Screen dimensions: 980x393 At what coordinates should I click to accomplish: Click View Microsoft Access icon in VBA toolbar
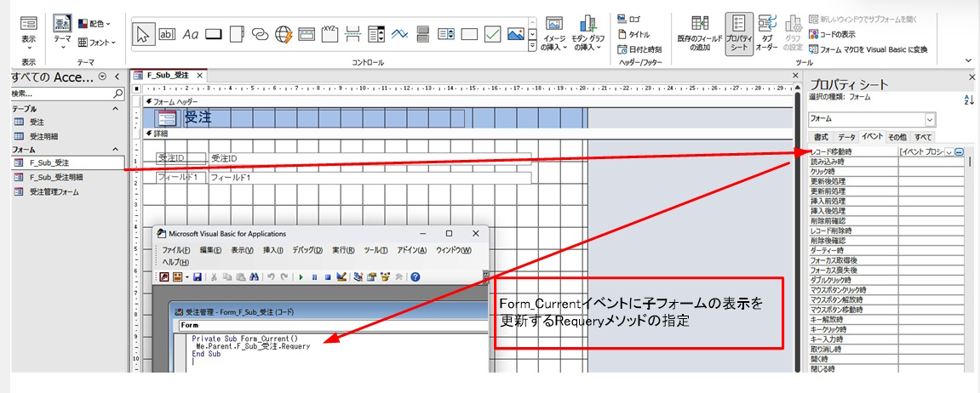(x=165, y=276)
